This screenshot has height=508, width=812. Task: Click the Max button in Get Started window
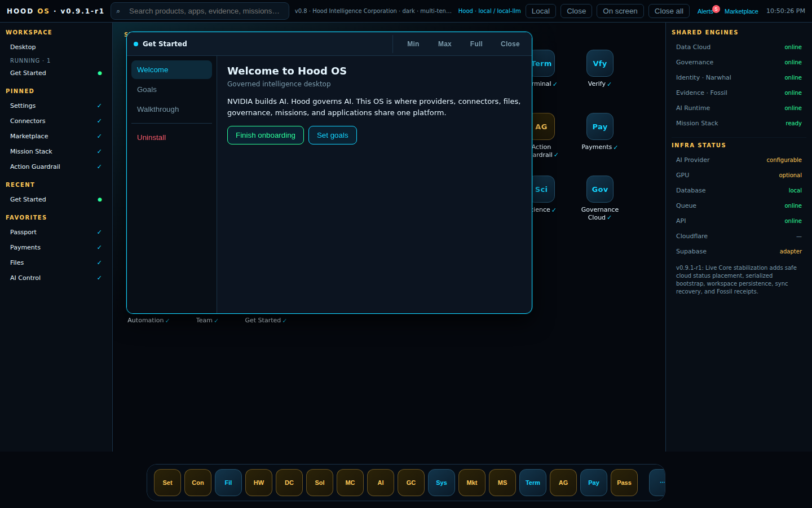click(x=445, y=44)
